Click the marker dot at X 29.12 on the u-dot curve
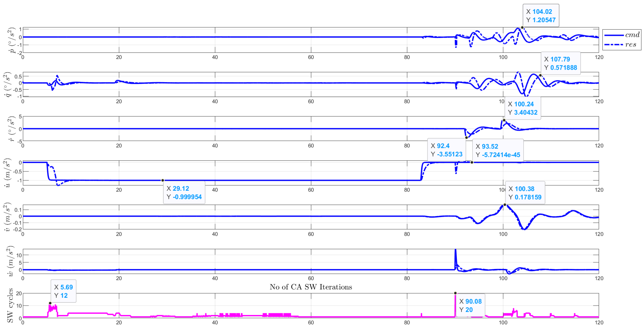Viewport: 644px width, 330px height. 163,180
